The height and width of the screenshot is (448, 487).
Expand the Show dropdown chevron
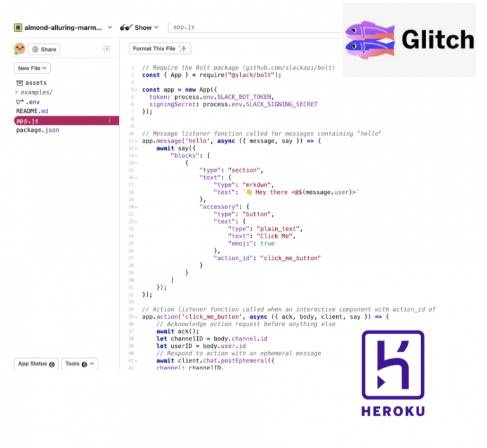[156, 27]
